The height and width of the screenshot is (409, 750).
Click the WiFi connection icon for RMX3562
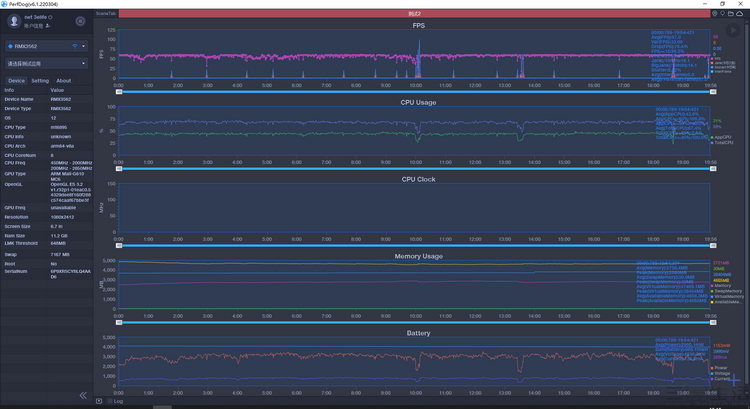(75, 46)
